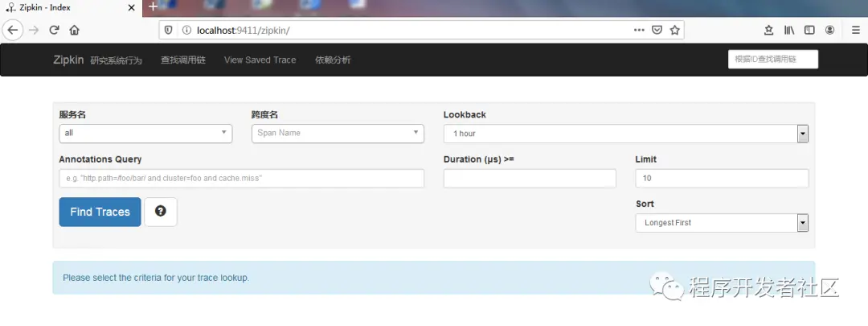This screenshot has height=326, width=868.
Task: Open page actions three-dot menu
Action: click(639, 30)
